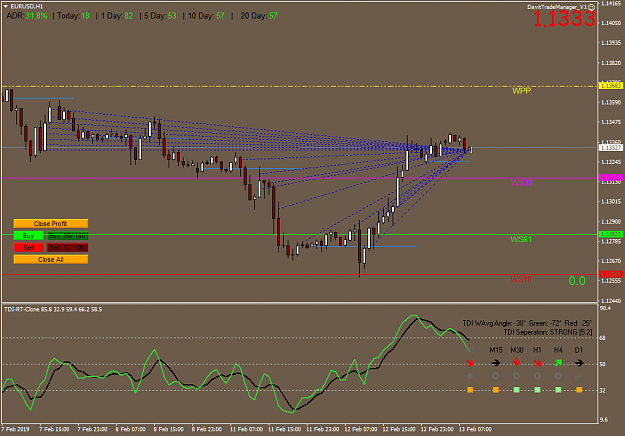Click the M5 red down-right arrow
The height and width of the screenshot is (436, 625).
coord(470,363)
